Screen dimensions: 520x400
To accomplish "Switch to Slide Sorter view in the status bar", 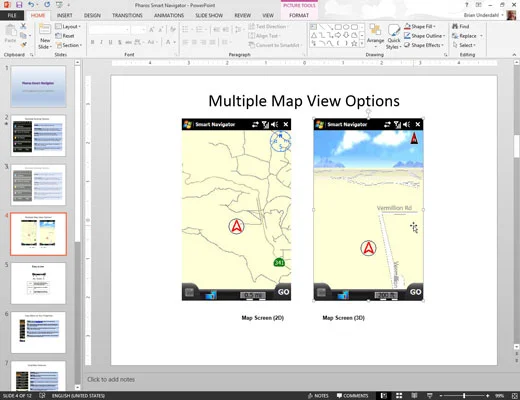I will pos(399,396).
